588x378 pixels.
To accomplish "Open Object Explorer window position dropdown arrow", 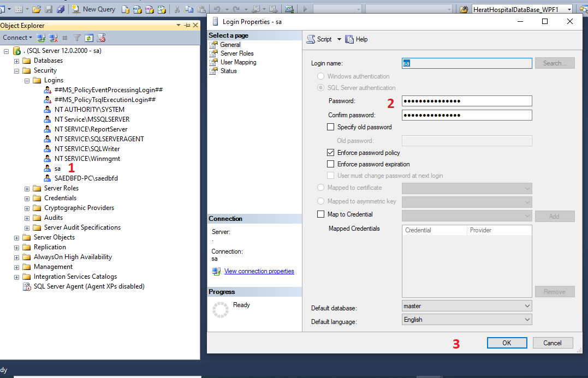I will coord(179,26).
